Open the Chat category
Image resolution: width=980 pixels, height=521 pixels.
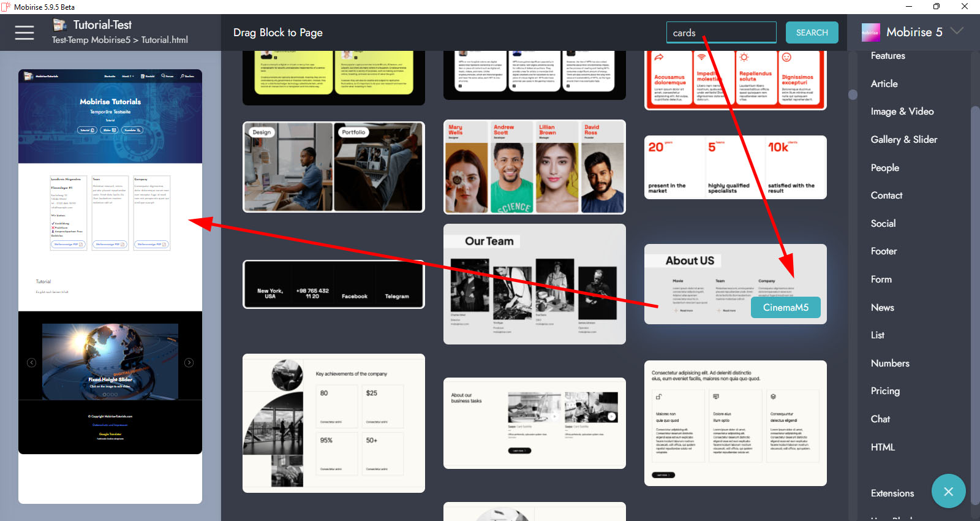[x=880, y=419]
